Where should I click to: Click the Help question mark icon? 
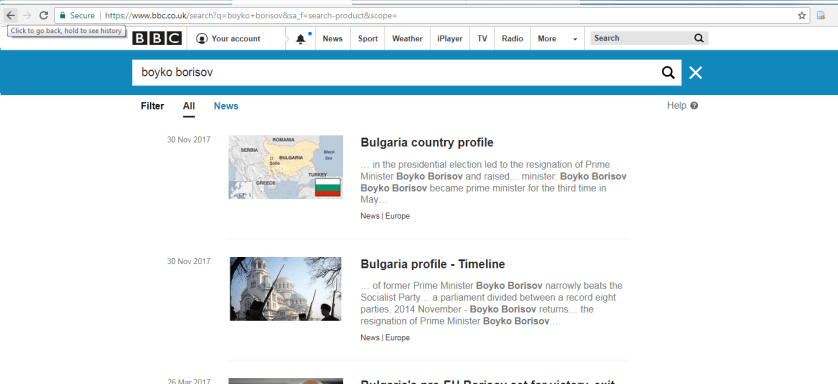[x=694, y=106]
